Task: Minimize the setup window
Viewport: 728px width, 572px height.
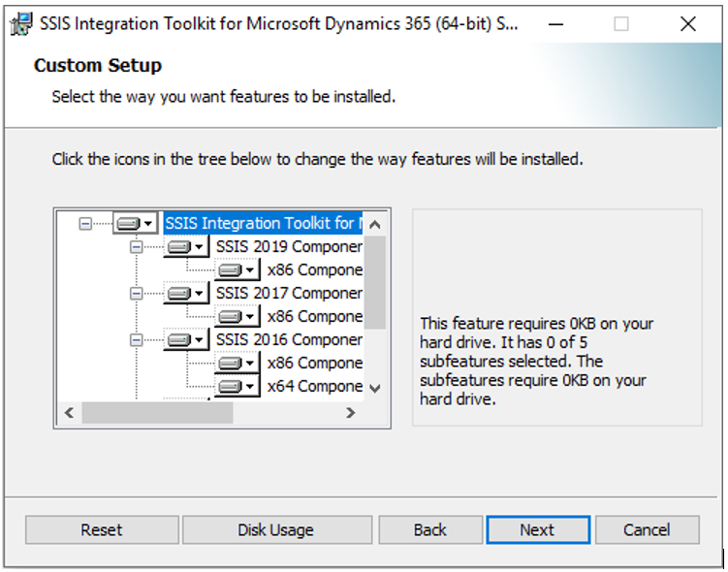Action: coord(555,24)
